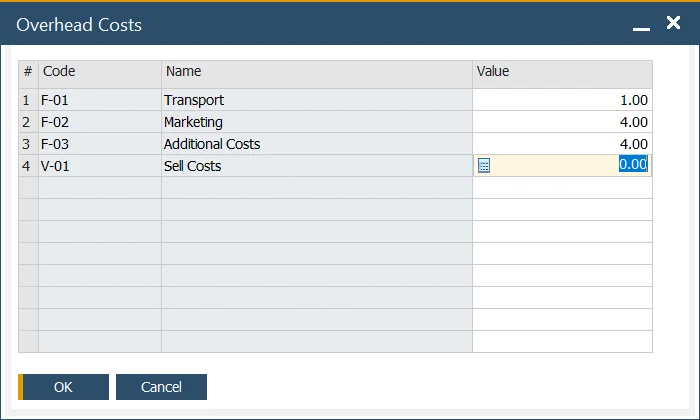
Task: Click the Marketing name cell
Action: pyautogui.click(x=316, y=122)
